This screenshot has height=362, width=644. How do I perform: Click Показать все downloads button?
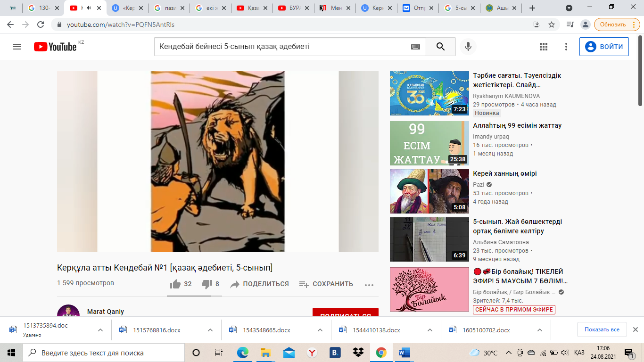pos(602,329)
